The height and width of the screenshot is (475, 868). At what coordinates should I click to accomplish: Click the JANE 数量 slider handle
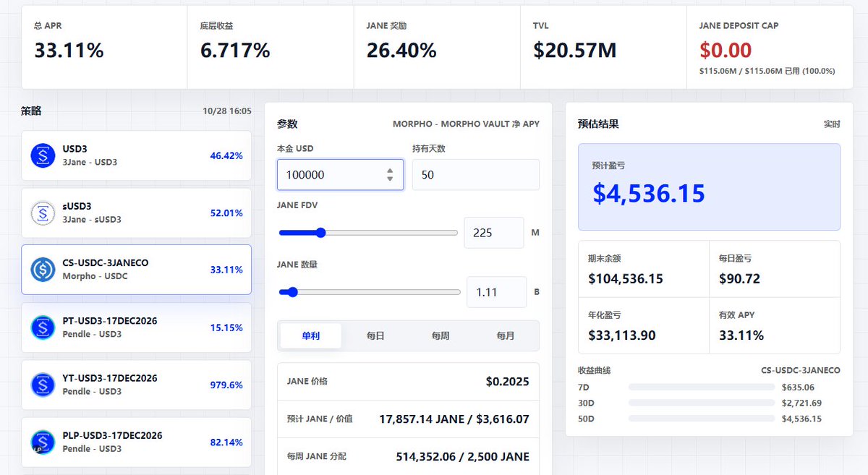pyautogui.click(x=292, y=292)
